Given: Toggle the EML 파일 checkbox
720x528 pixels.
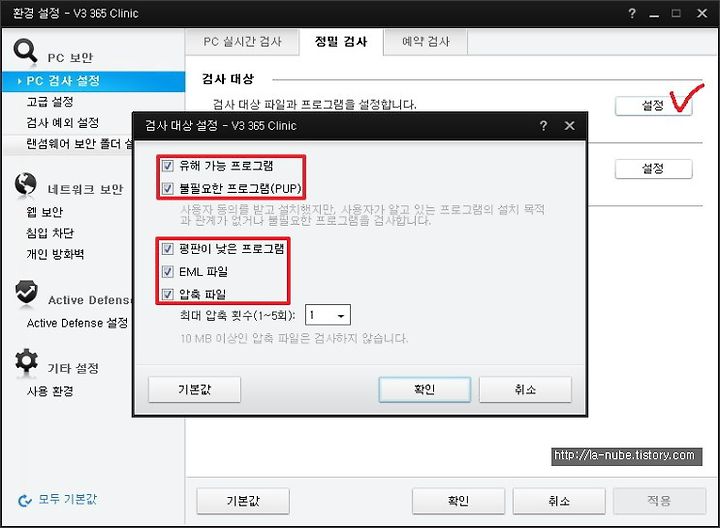Looking at the screenshot, I should coord(168,271).
